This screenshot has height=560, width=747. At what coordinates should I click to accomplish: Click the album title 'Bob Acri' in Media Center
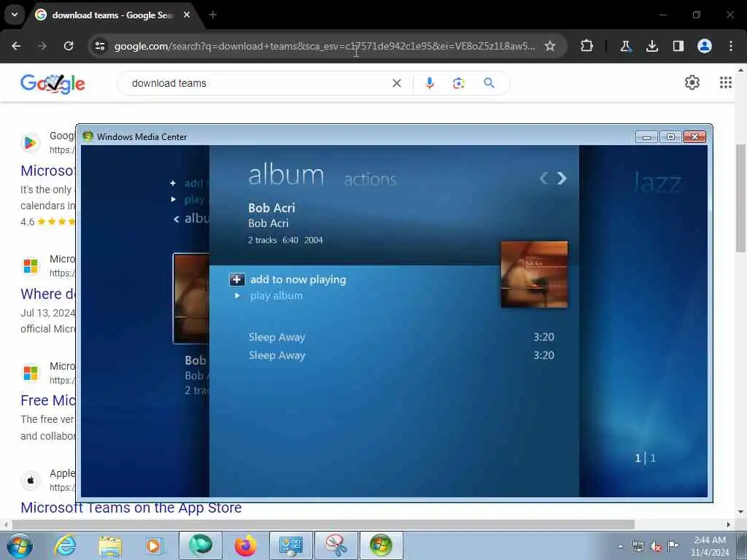point(271,208)
